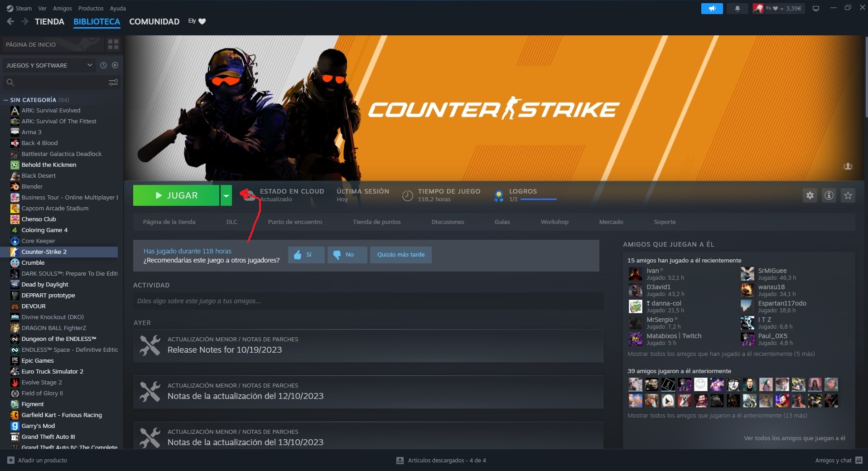
Task: Open the Amigos menu
Action: 62,8
